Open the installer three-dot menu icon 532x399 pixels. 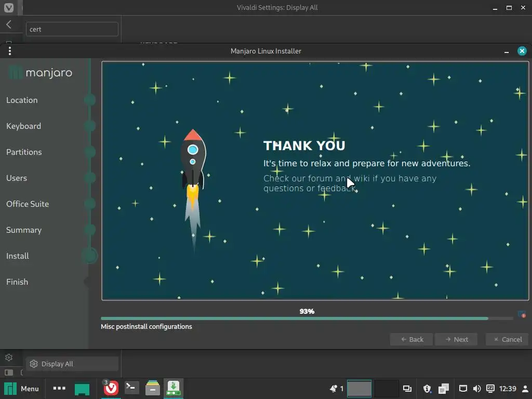coord(10,51)
